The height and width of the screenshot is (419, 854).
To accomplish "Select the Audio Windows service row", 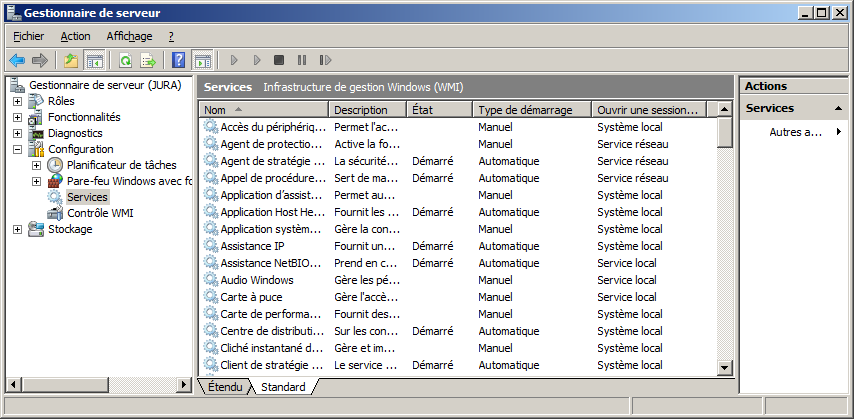I will click(257, 280).
